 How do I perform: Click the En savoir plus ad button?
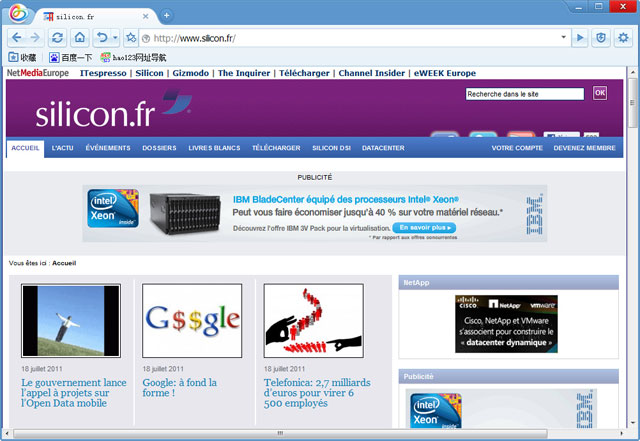pos(424,227)
